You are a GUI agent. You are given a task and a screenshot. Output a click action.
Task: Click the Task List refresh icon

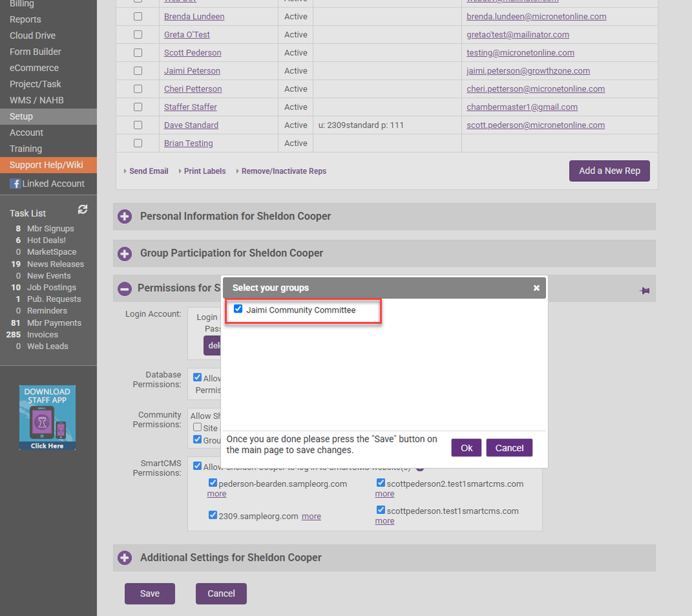[82, 210]
